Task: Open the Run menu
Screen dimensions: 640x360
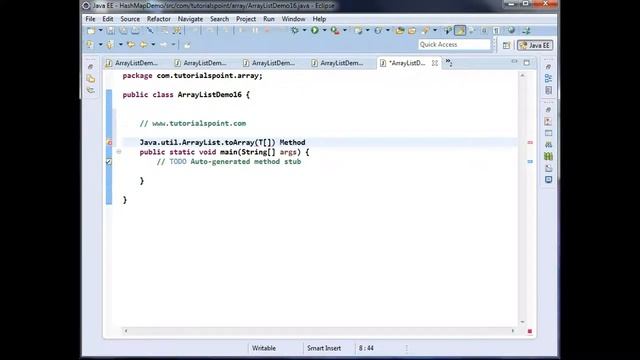Action: pos(269,19)
